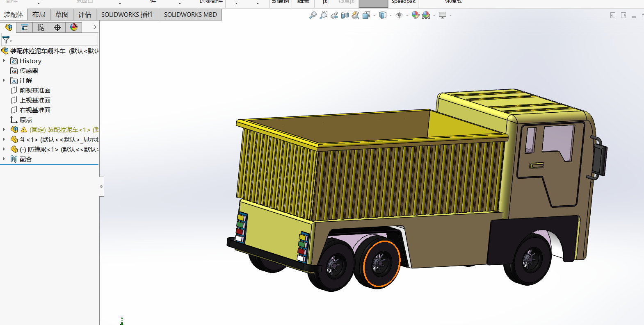The height and width of the screenshot is (325, 644).
Task: Open the ConfigurationManager panel icon
Action: tap(41, 27)
